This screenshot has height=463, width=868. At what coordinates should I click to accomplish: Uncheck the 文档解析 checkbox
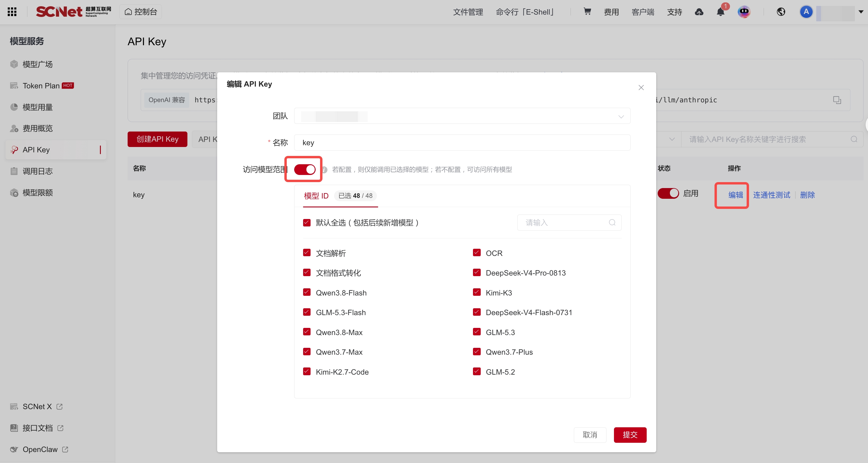click(307, 253)
